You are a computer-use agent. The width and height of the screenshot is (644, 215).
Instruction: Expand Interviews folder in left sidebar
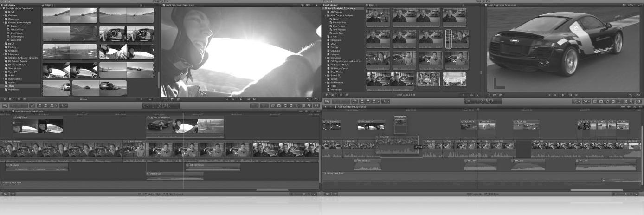coord(3,54)
